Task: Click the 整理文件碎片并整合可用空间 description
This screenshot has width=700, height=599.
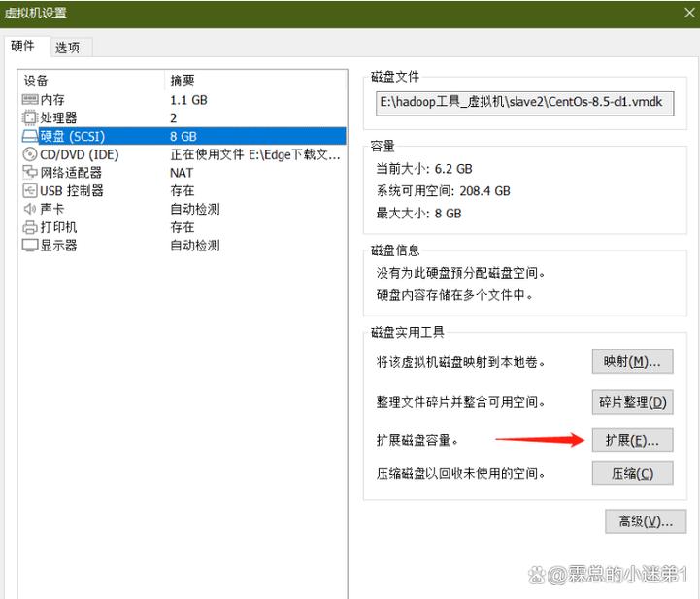Action: coord(461,402)
